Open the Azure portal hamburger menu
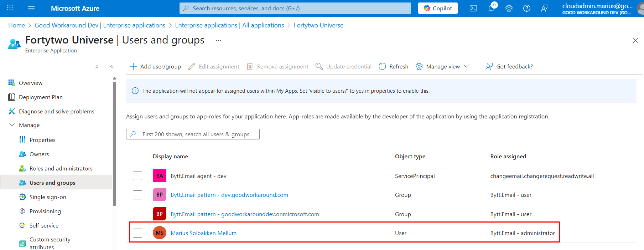 31,8
